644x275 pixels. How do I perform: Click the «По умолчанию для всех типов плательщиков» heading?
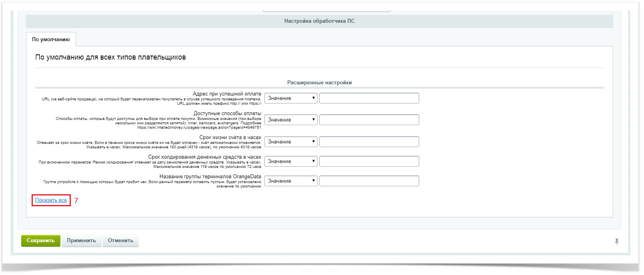110,58
